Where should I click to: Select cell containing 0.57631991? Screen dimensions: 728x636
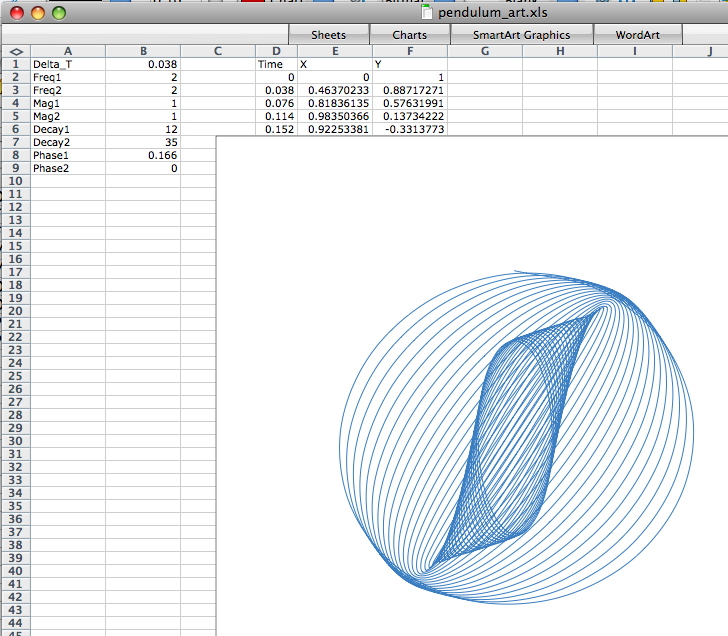(410, 103)
